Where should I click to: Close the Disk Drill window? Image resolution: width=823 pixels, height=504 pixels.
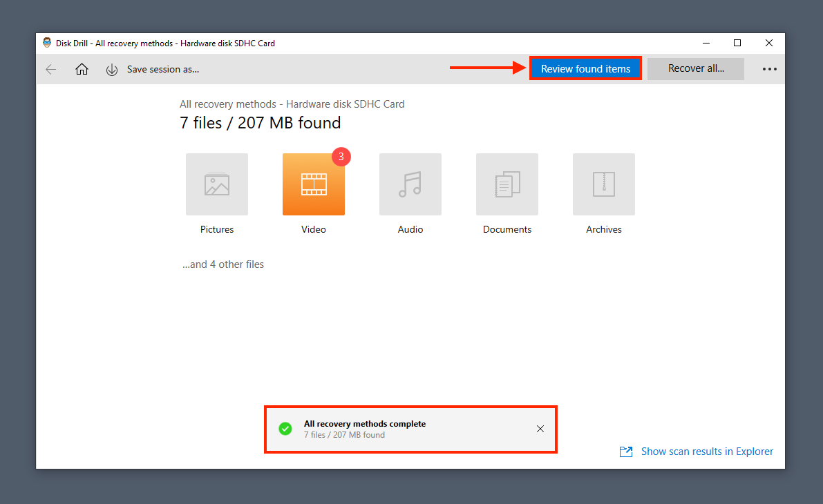pyautogui.click(x=769, y=43)
